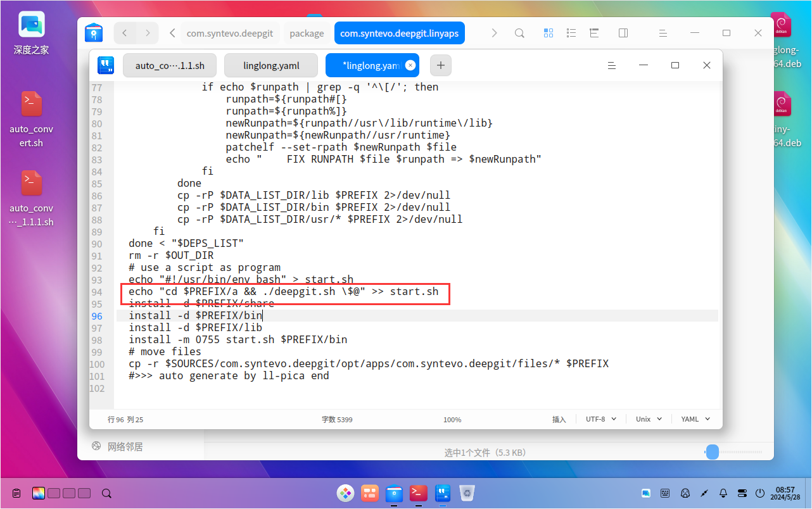Screen dimensions: 812x509
Task: Open the file manager main menu
Action: (663, 33)
